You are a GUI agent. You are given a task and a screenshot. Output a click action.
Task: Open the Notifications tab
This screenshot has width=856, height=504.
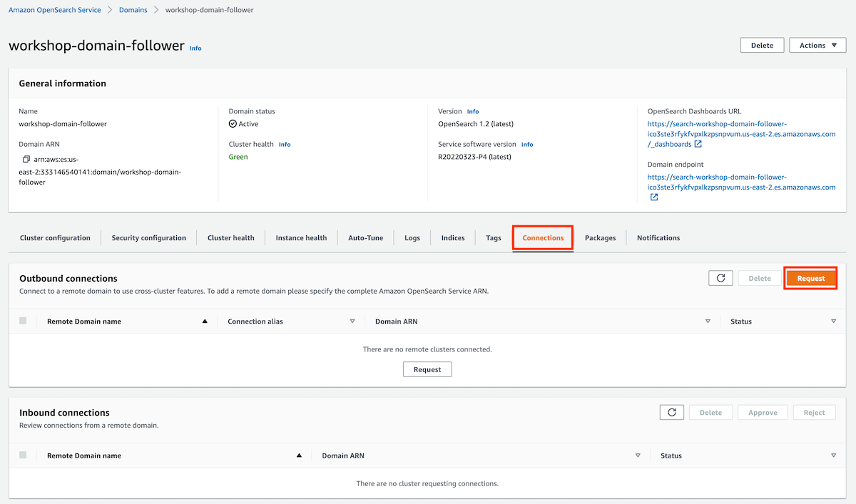point(658,238)
